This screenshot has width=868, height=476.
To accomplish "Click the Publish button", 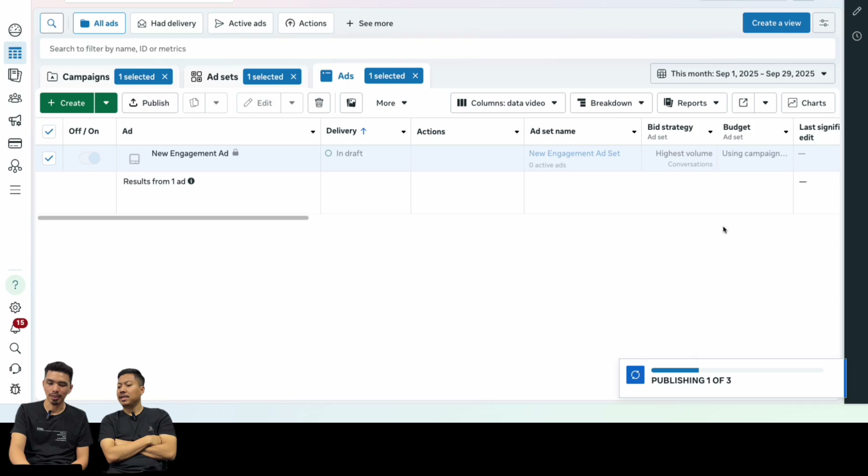I will click(150, 103).
